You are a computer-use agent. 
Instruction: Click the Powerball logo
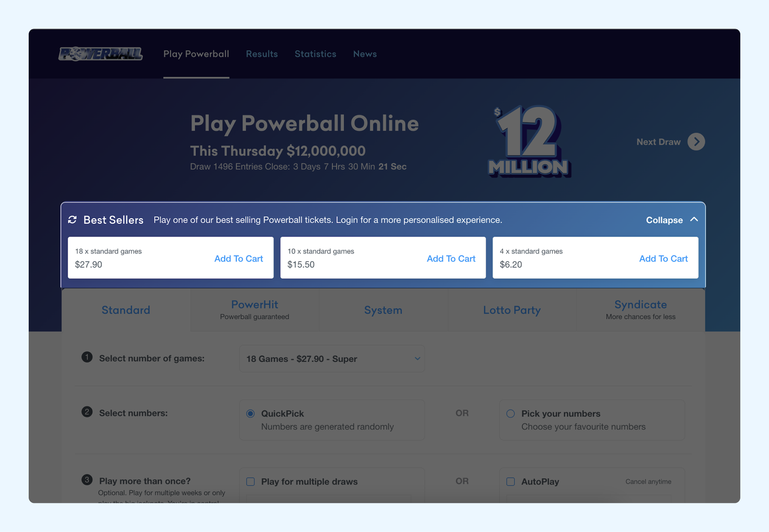tap(100, 54)
